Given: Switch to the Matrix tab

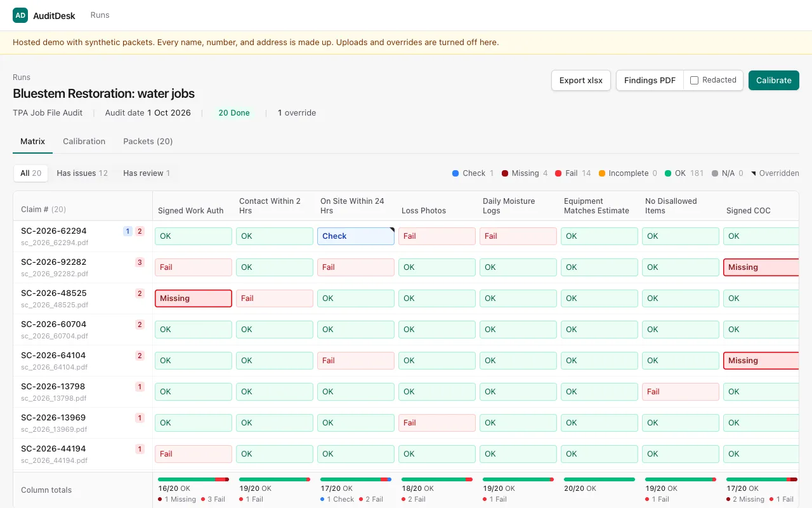Looking at the screenshot, I should click(32, 142).
